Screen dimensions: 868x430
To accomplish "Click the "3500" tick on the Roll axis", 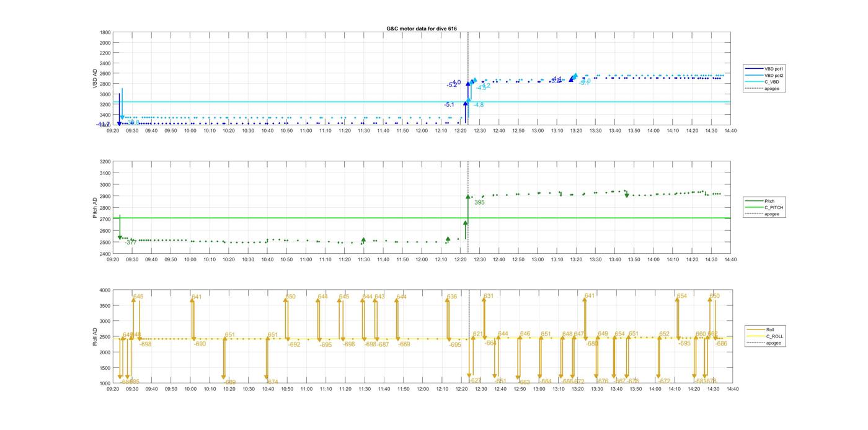I will pos(105,305).
